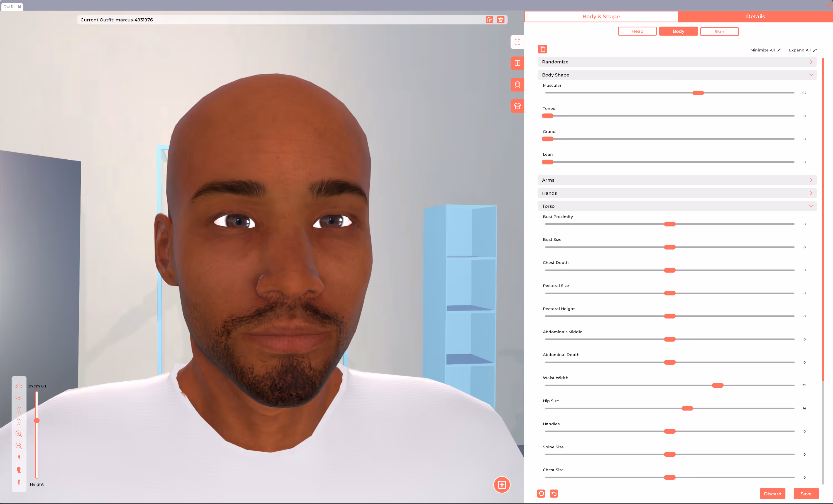This screenshot has height=504, width=833.
Task: Adjust the Chest Size slider
Action: 670,477
